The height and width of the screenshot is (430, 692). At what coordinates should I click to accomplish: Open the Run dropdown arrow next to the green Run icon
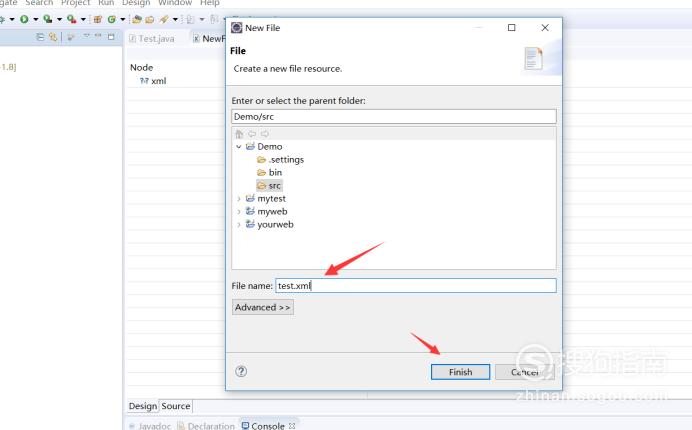click(x=36, y=19)
